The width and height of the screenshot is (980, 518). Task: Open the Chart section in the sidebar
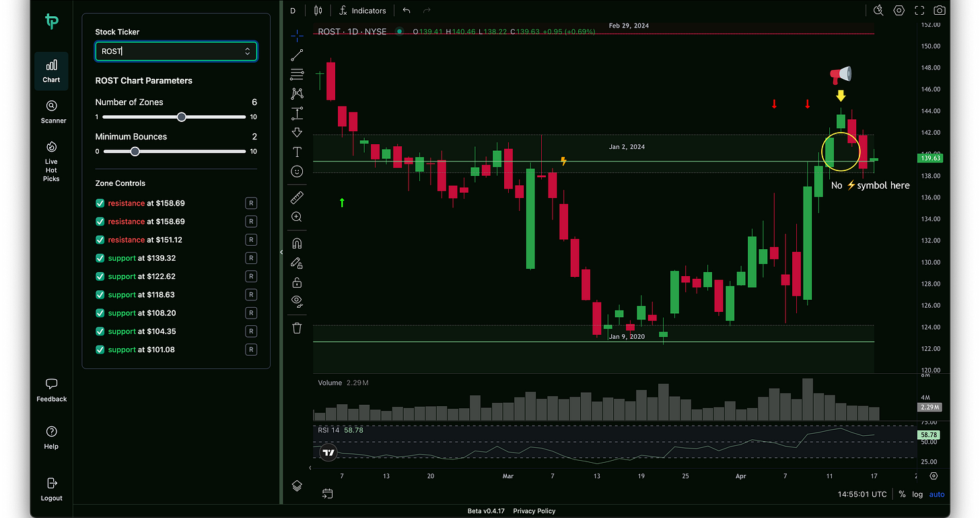coord(51,71)
